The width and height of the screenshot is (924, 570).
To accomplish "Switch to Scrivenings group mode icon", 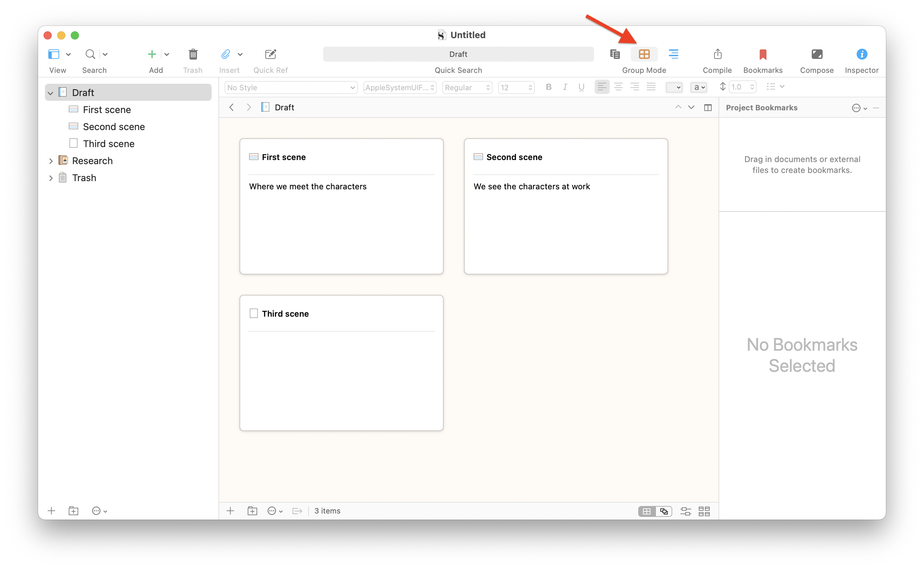I will [615, 54].
